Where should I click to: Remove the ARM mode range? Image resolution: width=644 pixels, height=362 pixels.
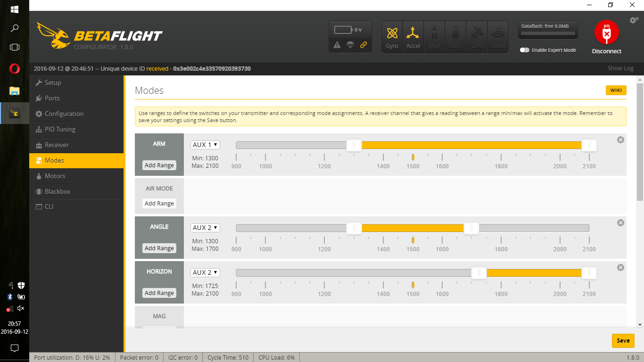[x=620, y=140]
